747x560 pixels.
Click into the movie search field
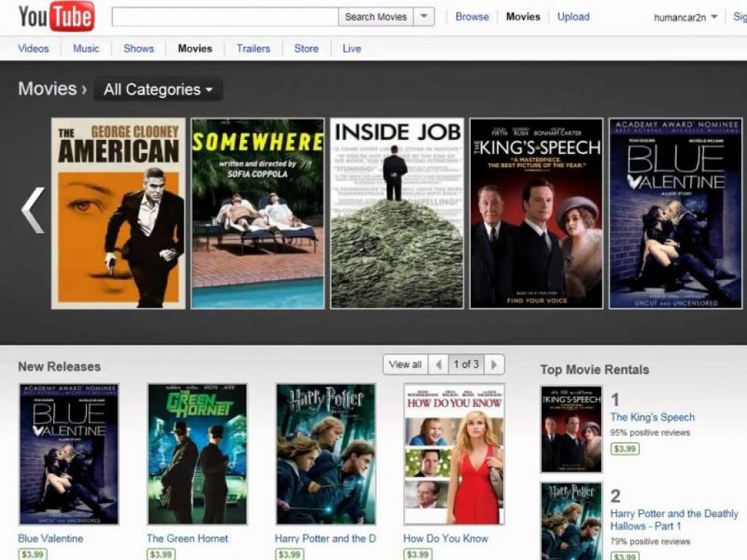pos(225,17)
